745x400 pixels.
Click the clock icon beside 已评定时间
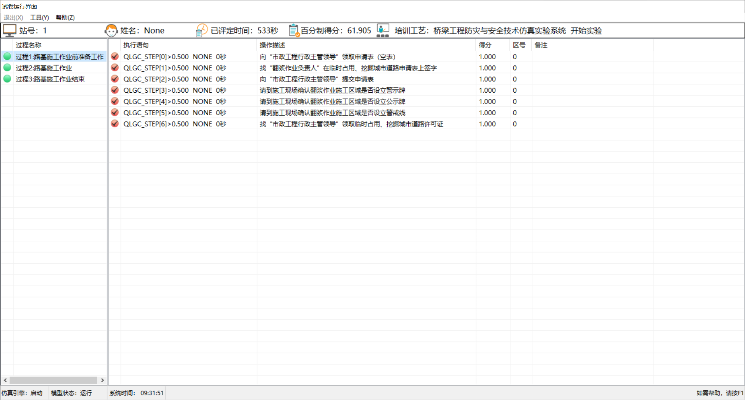point(202,31)
